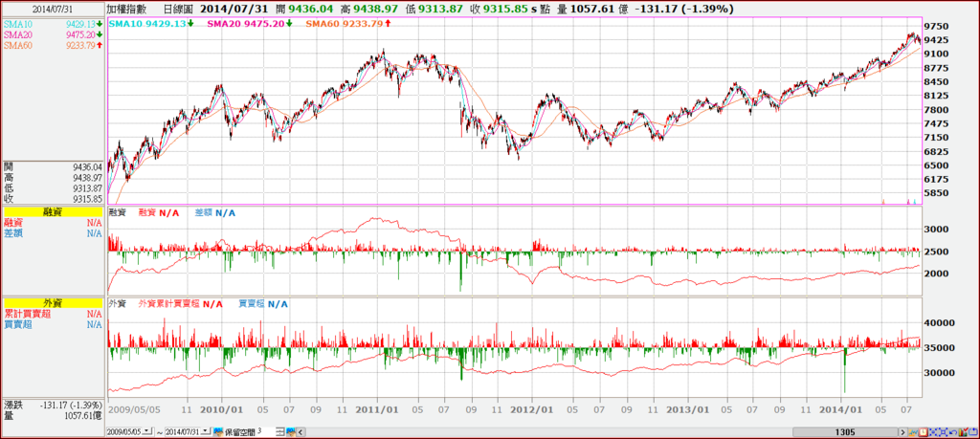Open the end date 2014/07/31 dropdown arrow

pos(205,431)
